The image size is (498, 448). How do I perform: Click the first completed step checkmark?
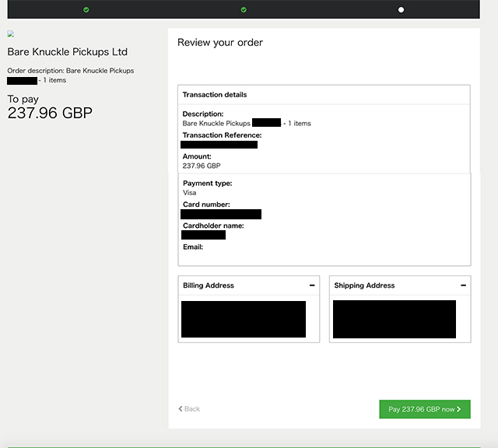tap(86, 10)
